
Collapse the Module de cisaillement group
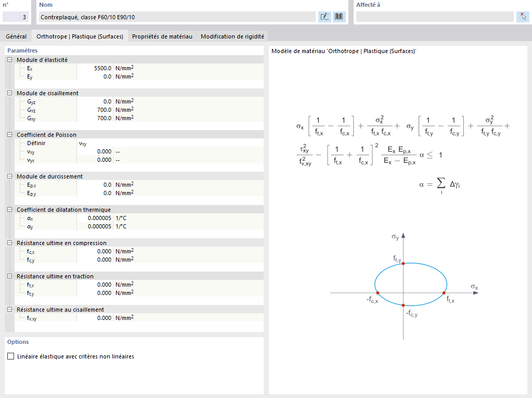[10, 93]
